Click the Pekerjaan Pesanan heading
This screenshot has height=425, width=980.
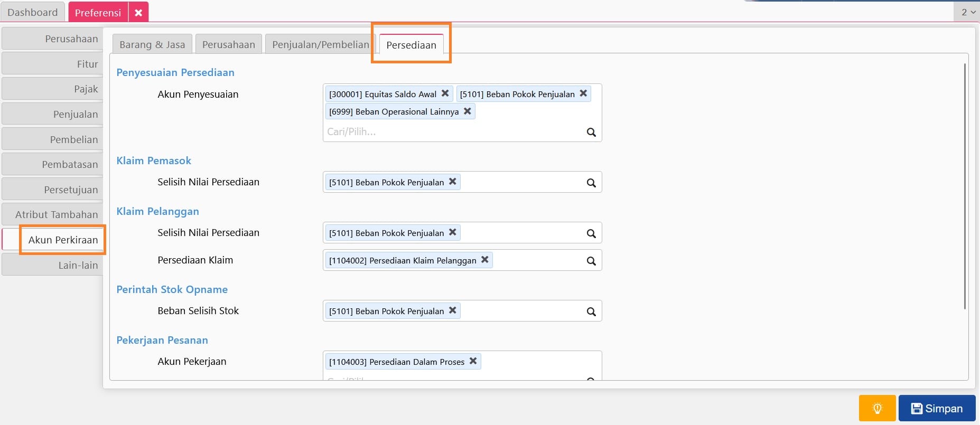click(x=162, y=340)
